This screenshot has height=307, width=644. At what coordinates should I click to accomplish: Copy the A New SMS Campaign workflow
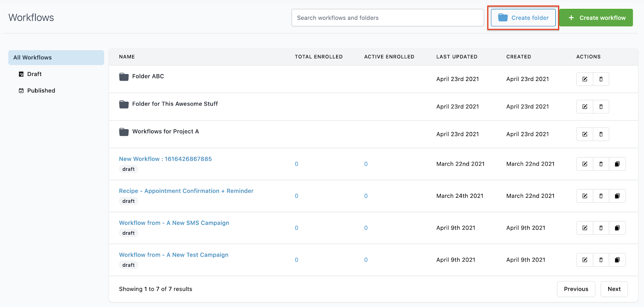pos(617,228)
